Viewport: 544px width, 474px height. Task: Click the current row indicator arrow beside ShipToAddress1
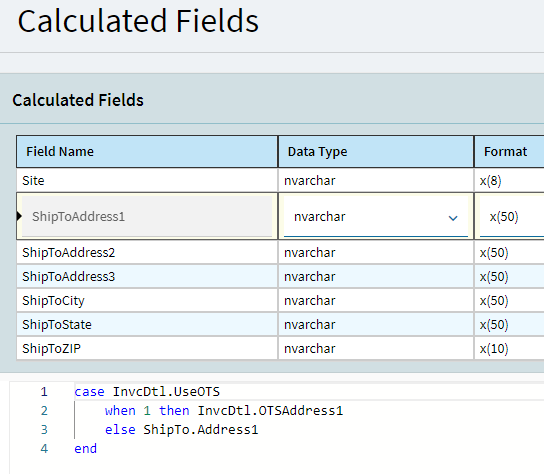pos(19,216)
